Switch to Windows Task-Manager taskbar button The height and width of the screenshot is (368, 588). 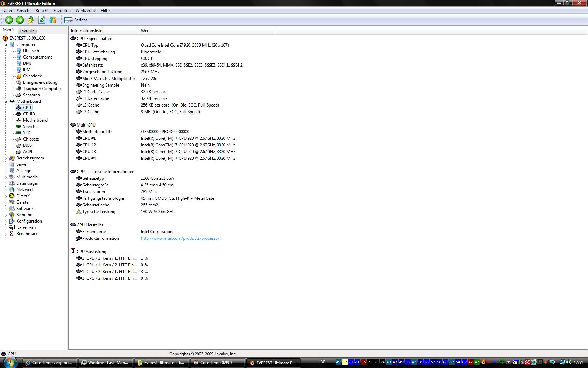[106, 363]
